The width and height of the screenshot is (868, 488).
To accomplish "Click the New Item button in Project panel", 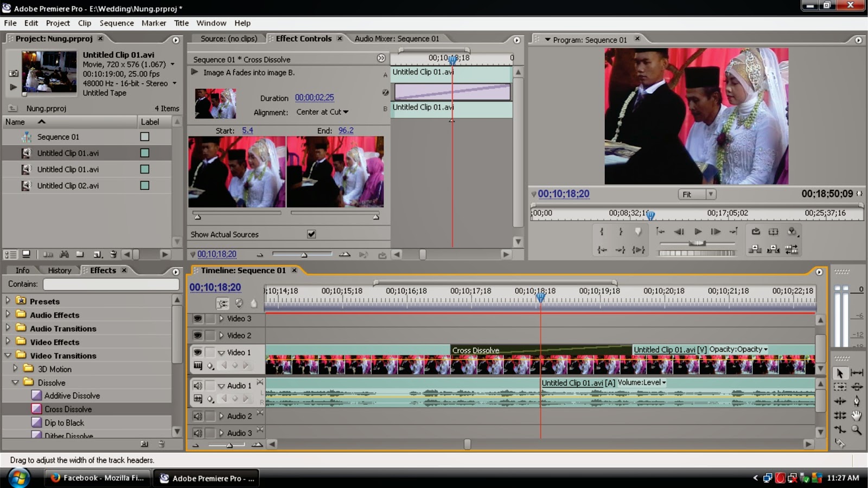I will pyautogui.click(x=97, y=254).
